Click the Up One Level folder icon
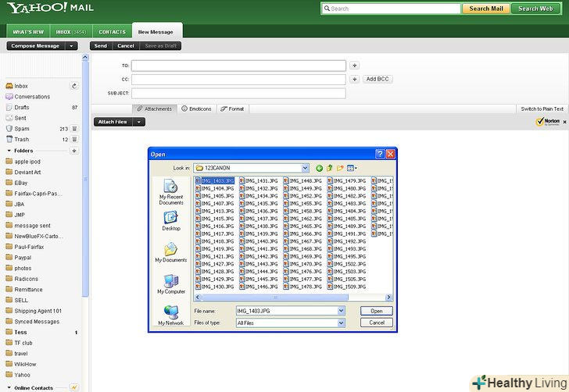The width and height of the screenshot is (569, 392). point(330,168)
